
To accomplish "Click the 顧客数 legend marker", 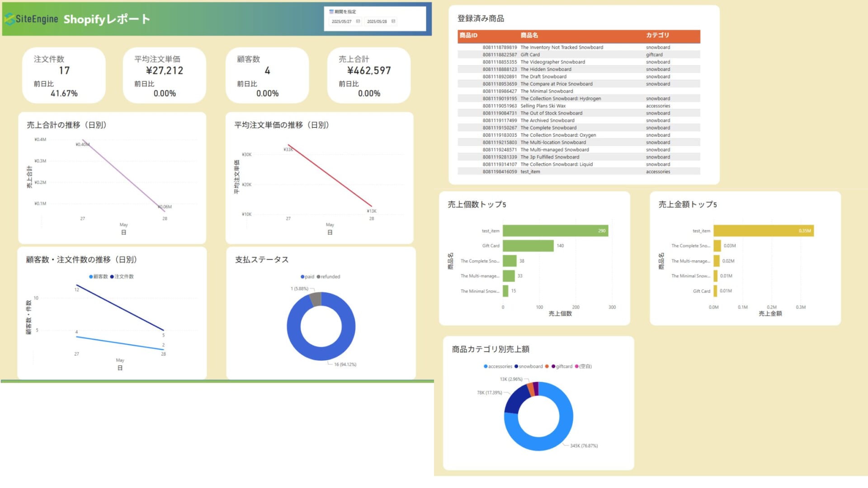I will click(91, 277).
